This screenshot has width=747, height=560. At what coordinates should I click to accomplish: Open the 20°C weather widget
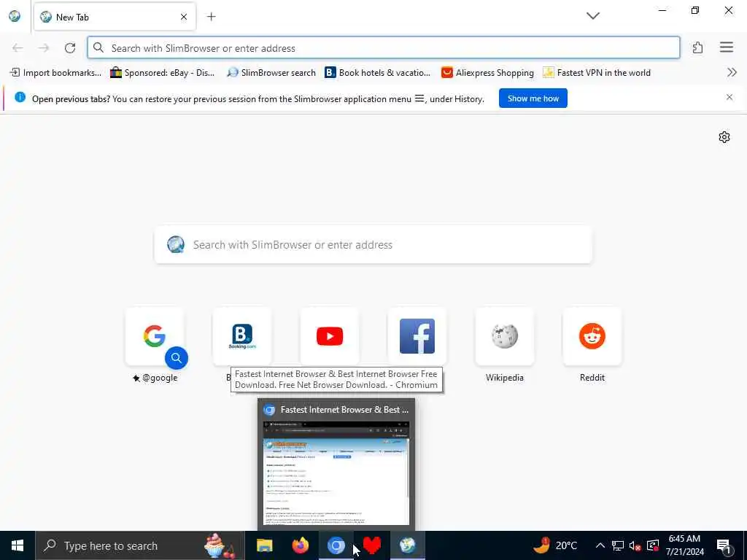(555, 545)
